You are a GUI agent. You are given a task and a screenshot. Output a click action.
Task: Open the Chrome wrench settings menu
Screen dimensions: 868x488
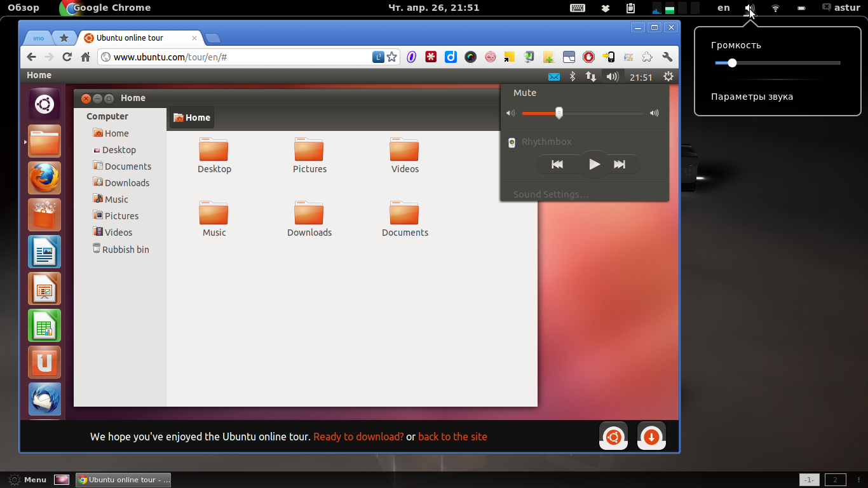click(667, 57)
